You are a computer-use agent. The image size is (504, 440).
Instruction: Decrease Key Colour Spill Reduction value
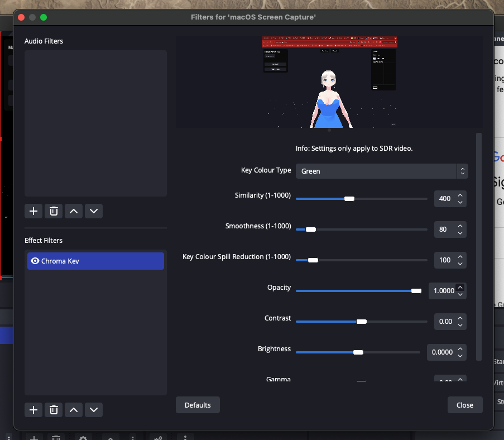point(460,264)
